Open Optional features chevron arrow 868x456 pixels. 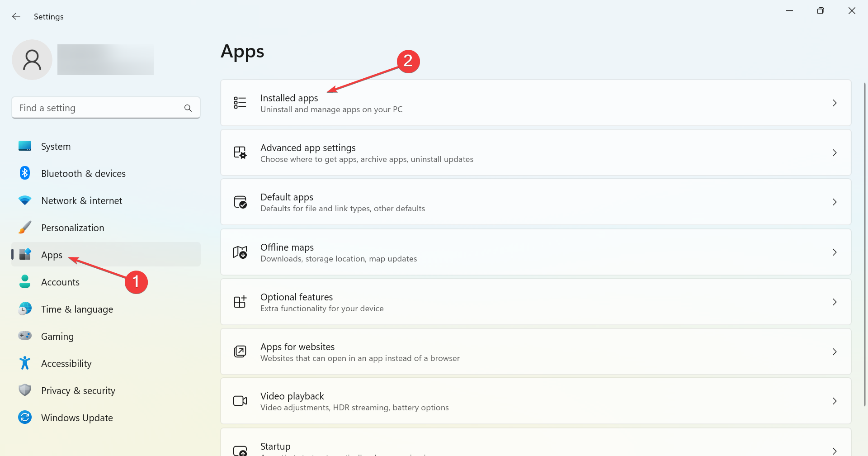pyautogui.click(x=835, y=302)
